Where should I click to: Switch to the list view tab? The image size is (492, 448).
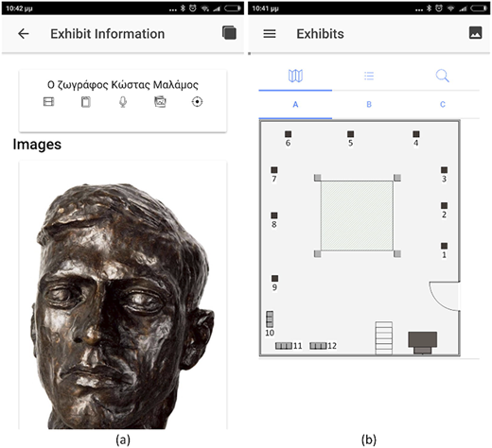[x=369, y=76]
